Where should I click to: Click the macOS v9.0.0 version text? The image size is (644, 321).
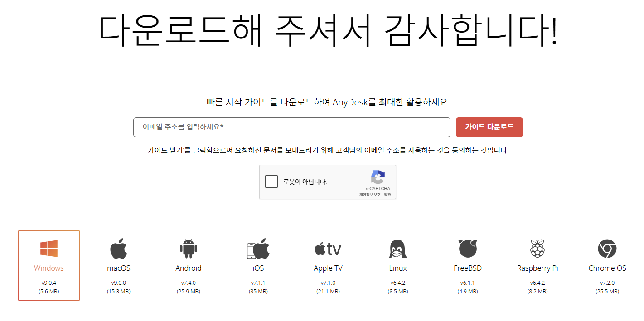pos(119,283)
